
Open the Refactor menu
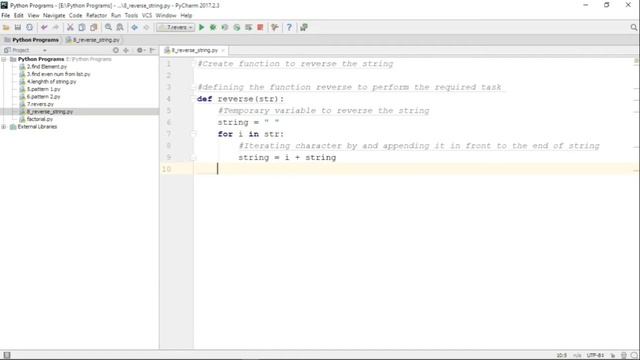point(96,16)
